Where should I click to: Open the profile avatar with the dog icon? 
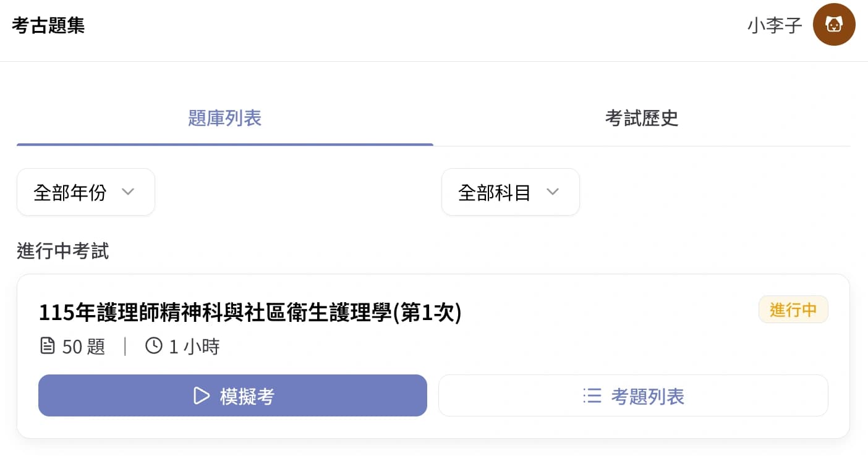834,25
